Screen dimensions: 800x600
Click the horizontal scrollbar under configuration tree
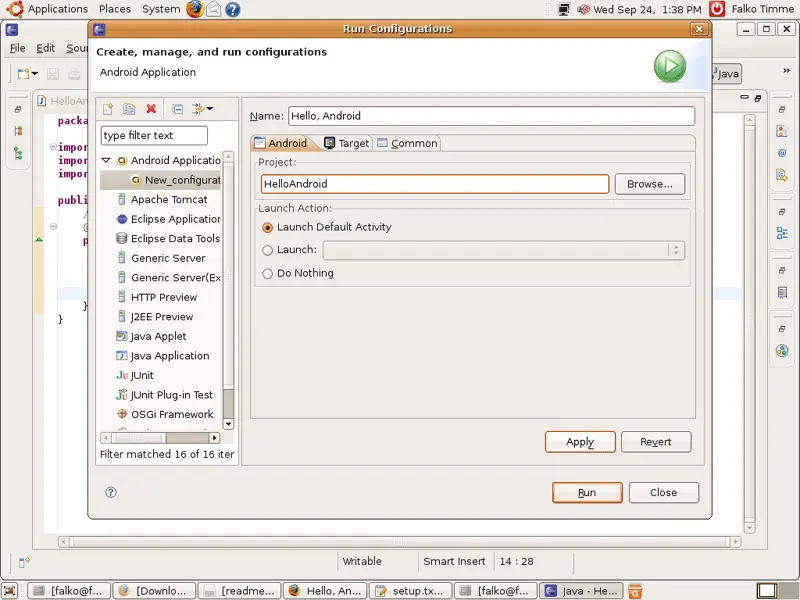[x=160, y=438]
